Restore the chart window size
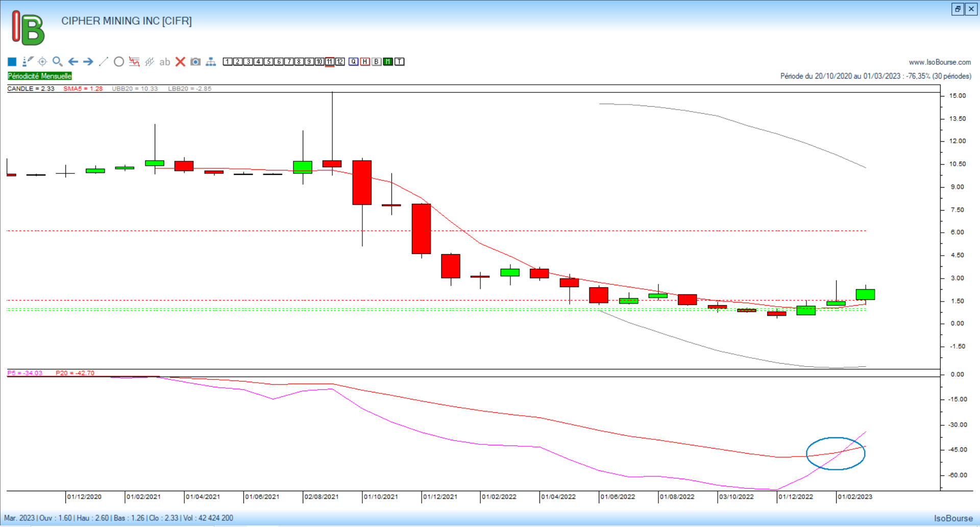This screenshot has width=980, height=527. tap(958, 9)
